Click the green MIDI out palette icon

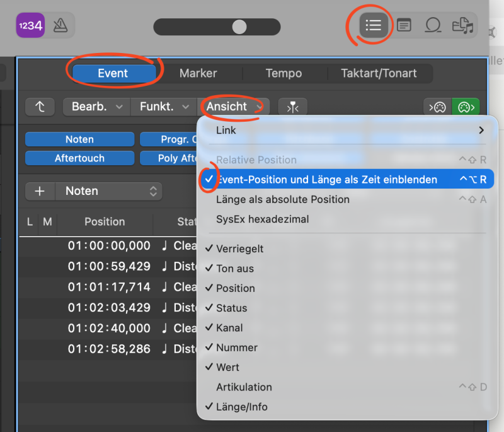[466, 107]
